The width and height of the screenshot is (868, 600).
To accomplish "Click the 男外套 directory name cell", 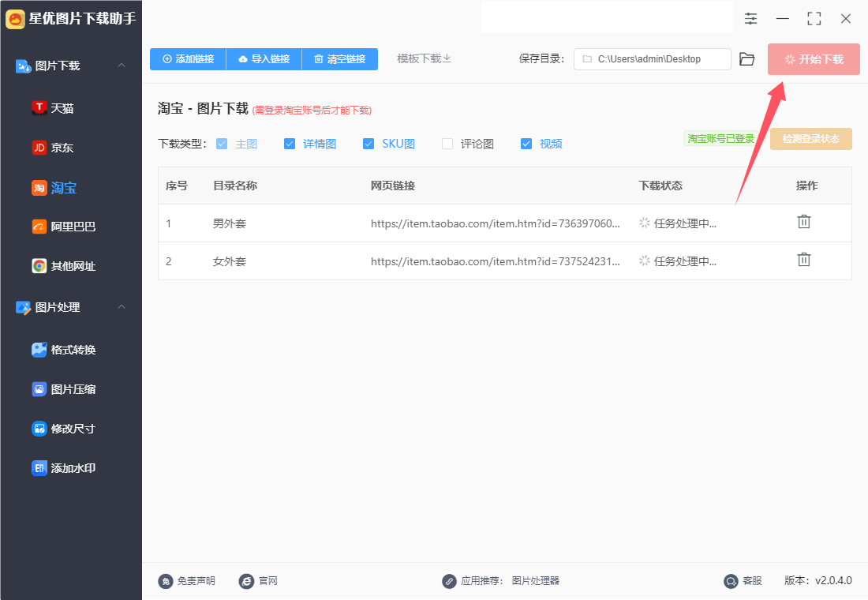I will 230,224.
